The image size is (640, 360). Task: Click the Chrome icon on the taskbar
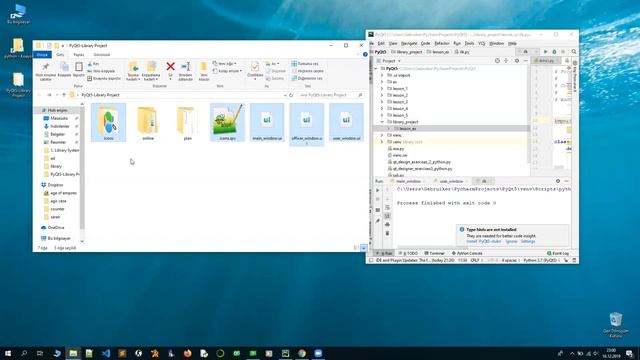302,353
